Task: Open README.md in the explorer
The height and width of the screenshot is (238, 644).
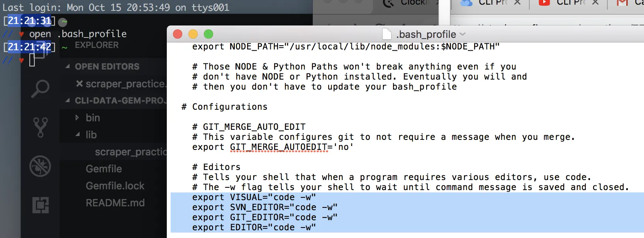Action: click(115, 203)
